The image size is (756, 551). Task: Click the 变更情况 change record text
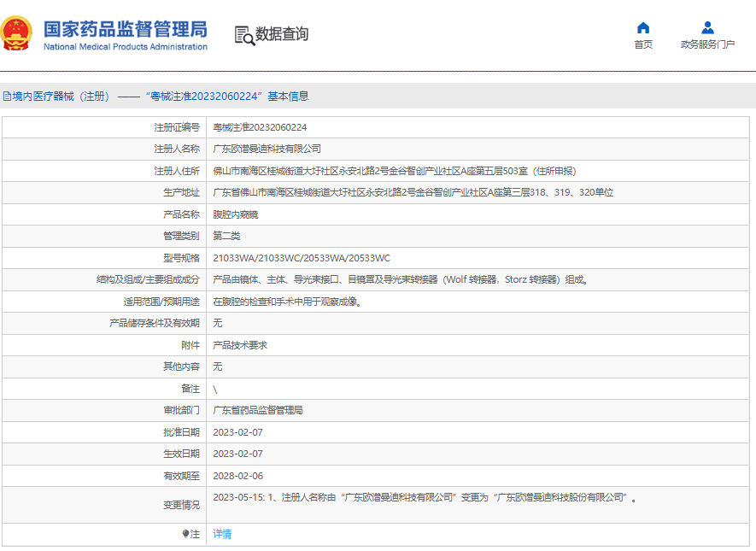tap(425, 497)
